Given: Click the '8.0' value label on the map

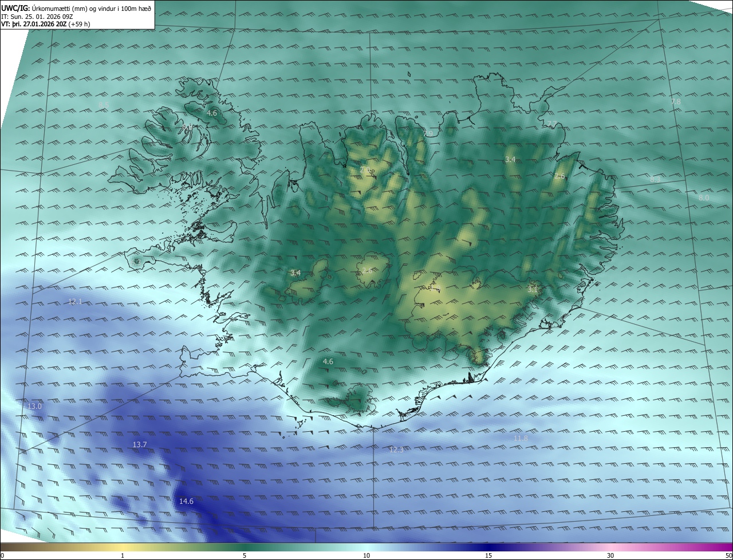Looking at the screenshot, I should tap(704, 198).
